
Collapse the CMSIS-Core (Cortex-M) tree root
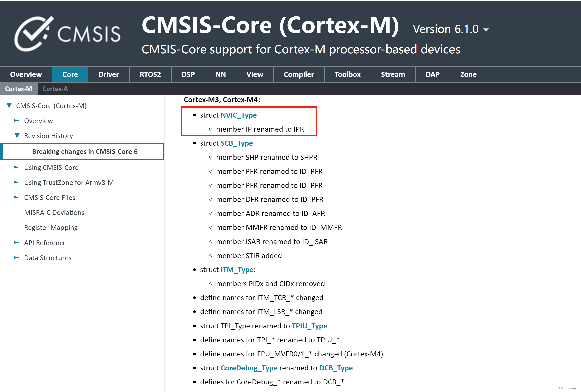(x=9, y=105)
